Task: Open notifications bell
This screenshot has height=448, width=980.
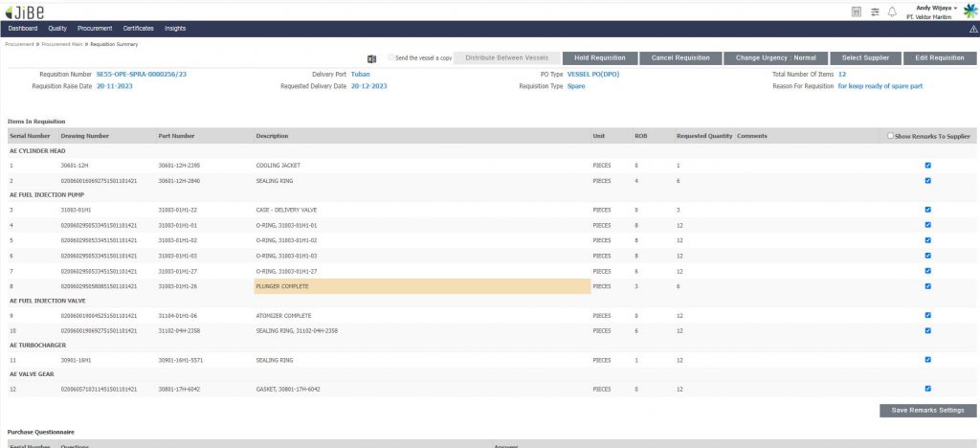Action: [x=892, y=11]
